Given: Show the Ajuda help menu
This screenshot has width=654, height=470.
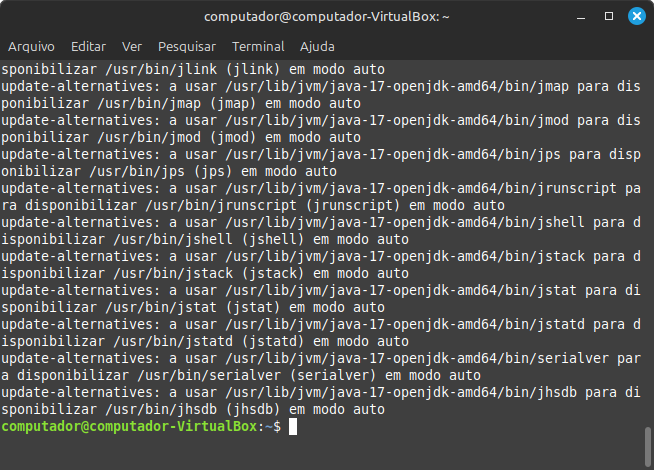Looking at the screenshot, I should [318, 47].
